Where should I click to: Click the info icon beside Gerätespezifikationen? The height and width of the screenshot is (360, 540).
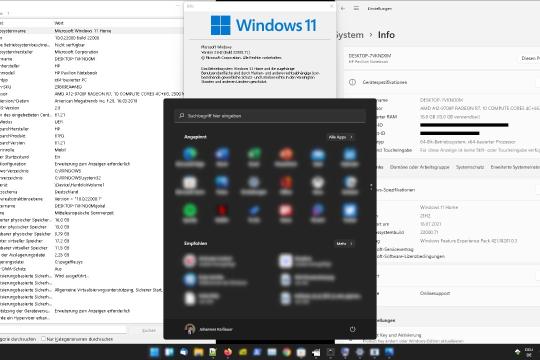[352, 82]
